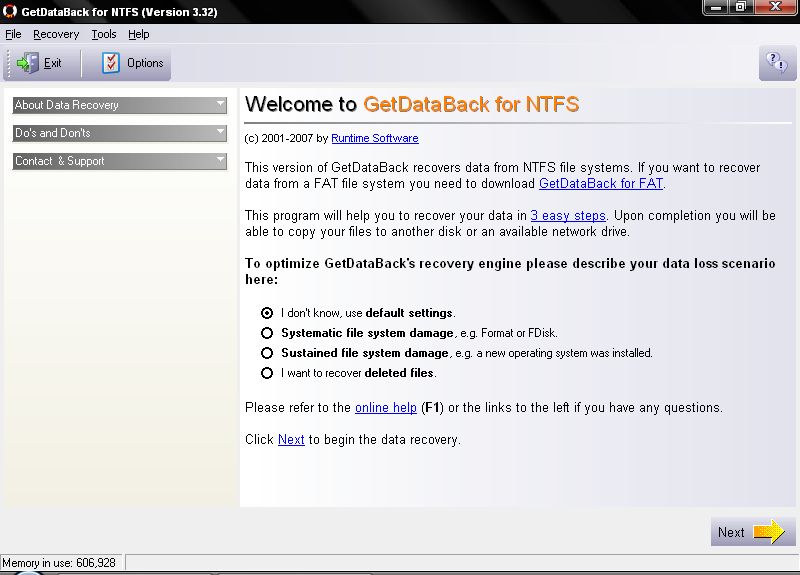The image size is (800, 575).
Task: Expand the Contact & Support panel
Action: point(119,161)
